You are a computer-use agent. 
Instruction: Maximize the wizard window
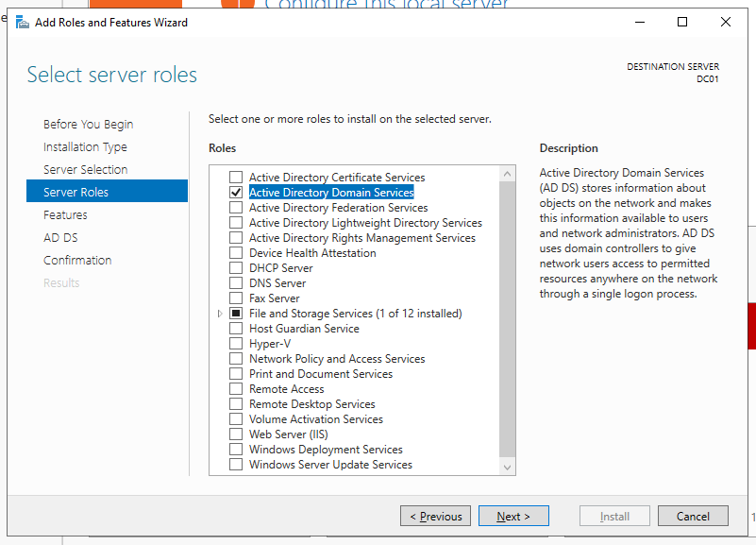click(x=682, y=22)
